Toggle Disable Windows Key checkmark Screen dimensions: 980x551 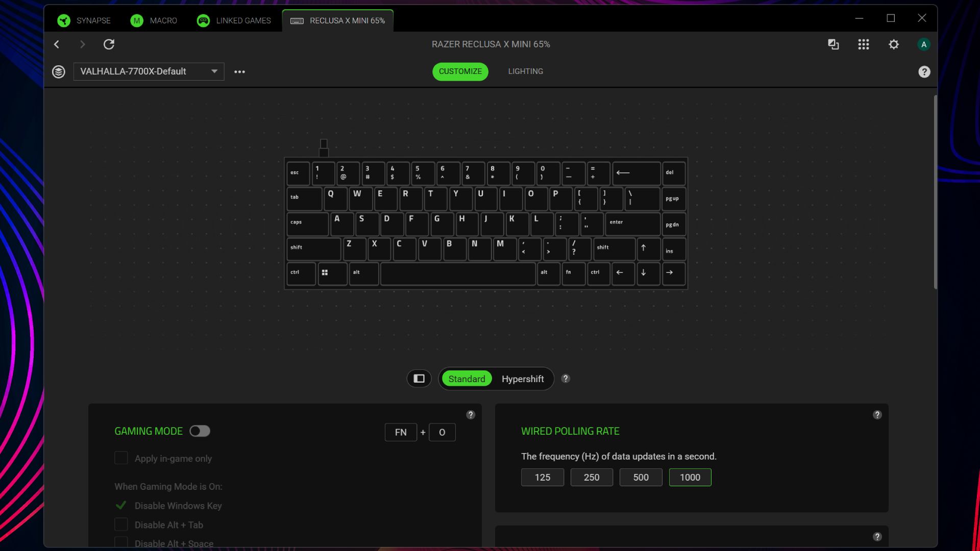pyautogui.click(x=121, y=506)
